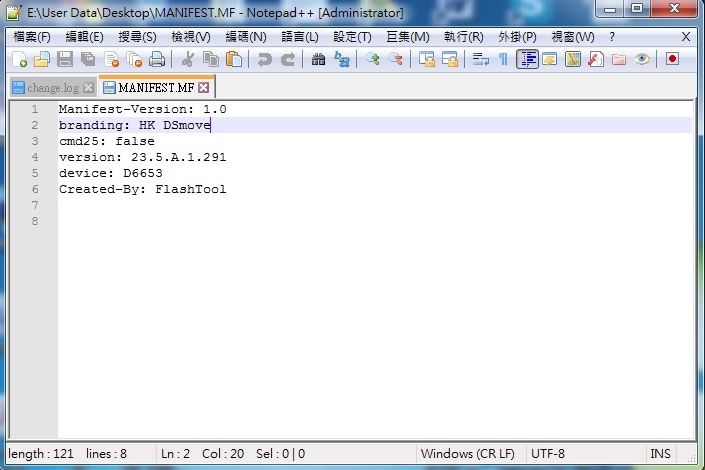
Task: Click the 'version: 23.5.A.1.291' line
Action: point(143,157)
